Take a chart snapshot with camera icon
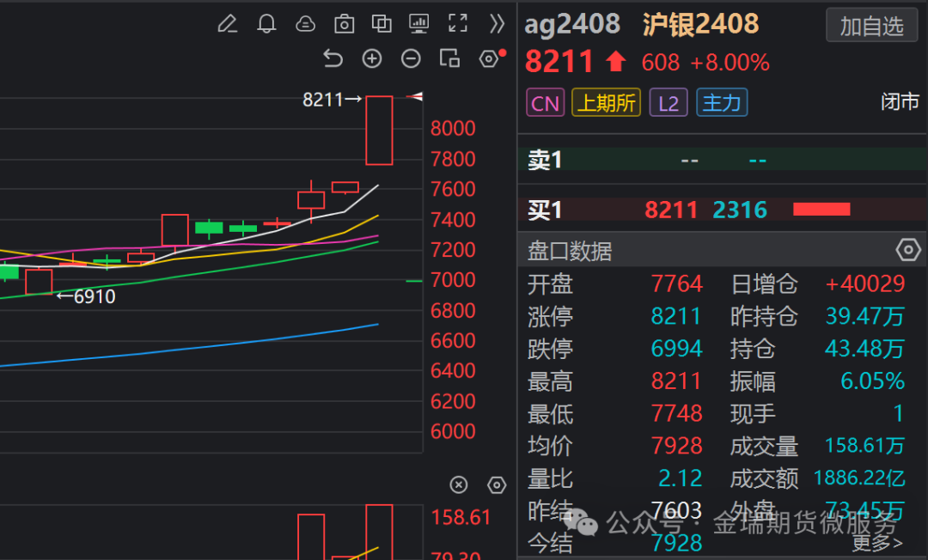Screen dimensions: 928x560 (344, 24)
